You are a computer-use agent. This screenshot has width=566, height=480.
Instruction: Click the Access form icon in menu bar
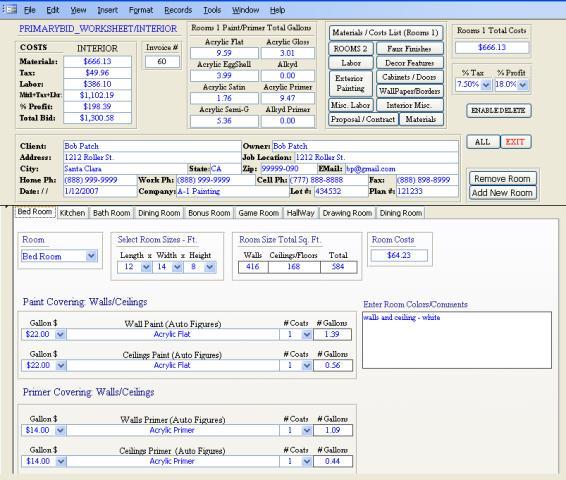pos(10,9)
